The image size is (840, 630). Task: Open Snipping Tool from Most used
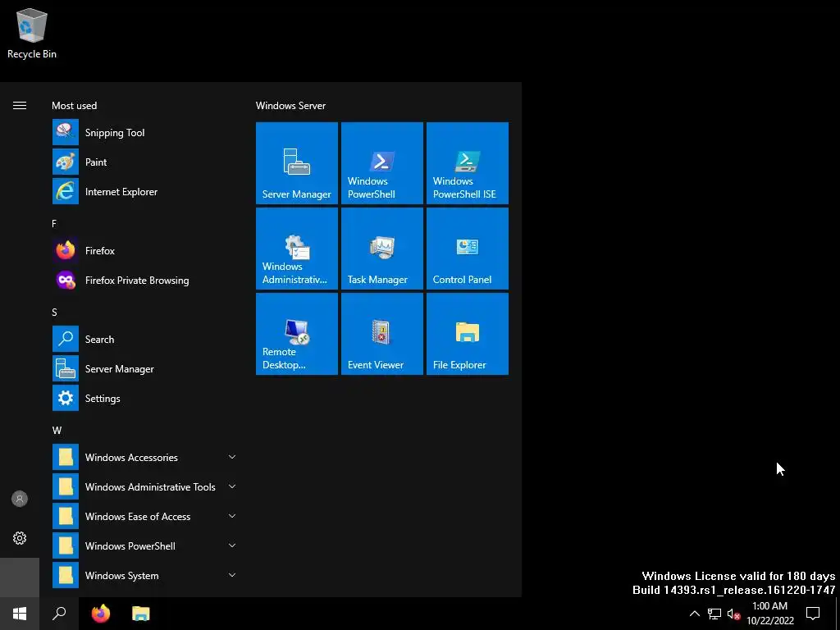coord(144,132)
